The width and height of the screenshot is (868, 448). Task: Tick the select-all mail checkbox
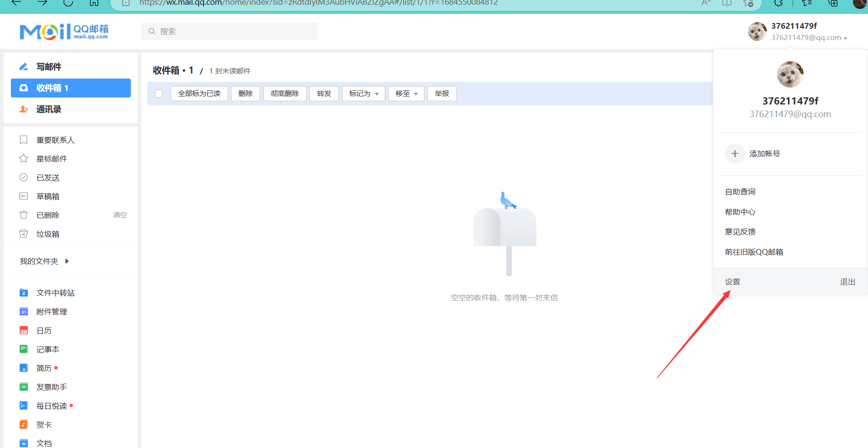click(x=159, y=94)
